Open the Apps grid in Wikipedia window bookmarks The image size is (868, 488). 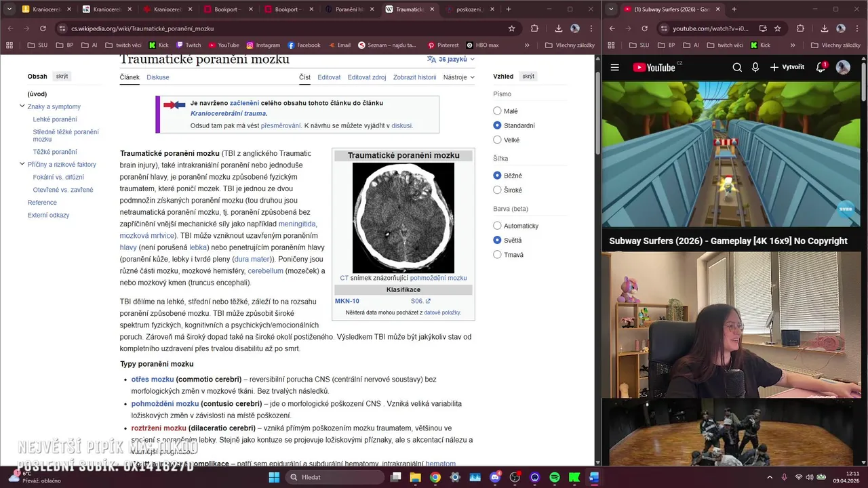pos(9,45)
